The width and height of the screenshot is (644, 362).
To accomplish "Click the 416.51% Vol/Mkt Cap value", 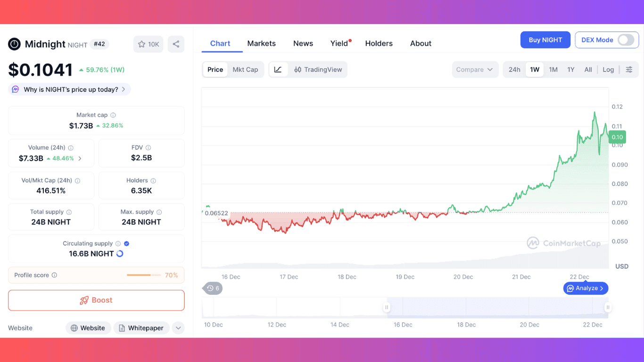I will [x=51, y=191].
